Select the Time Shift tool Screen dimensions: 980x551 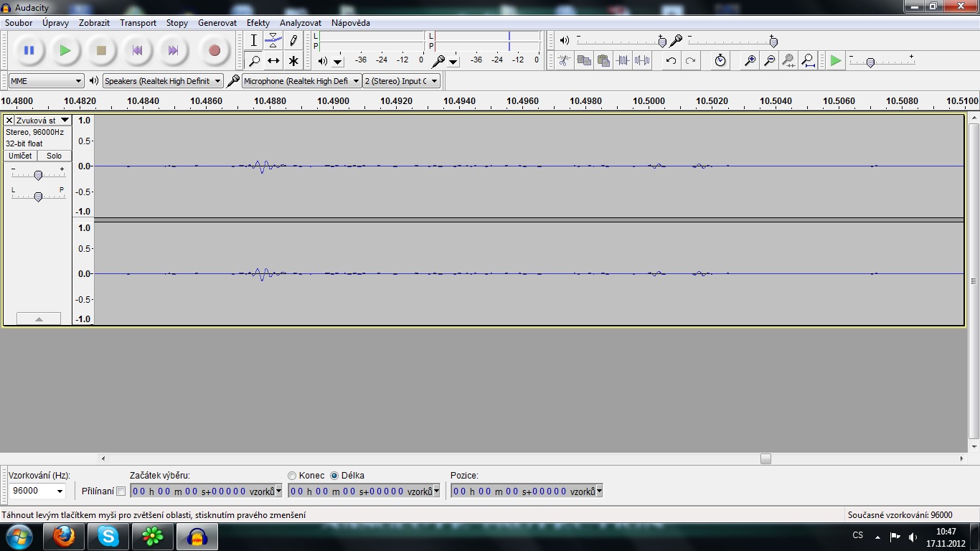(x=273, y=61)
